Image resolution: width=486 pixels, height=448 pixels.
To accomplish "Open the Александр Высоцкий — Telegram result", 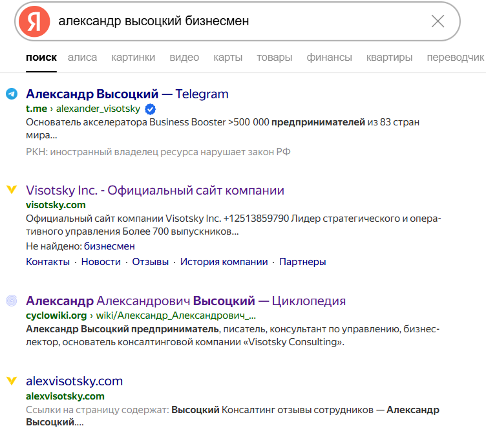I will 127,94.
